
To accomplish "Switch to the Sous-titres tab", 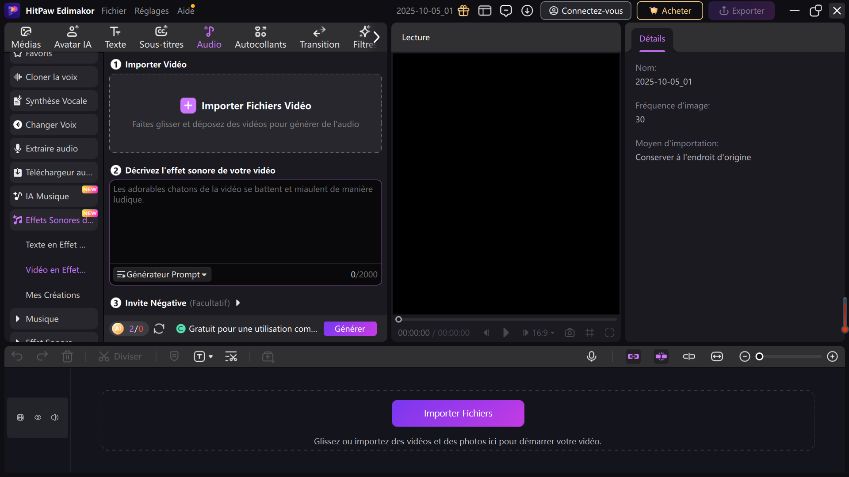I will click(161, 38).
